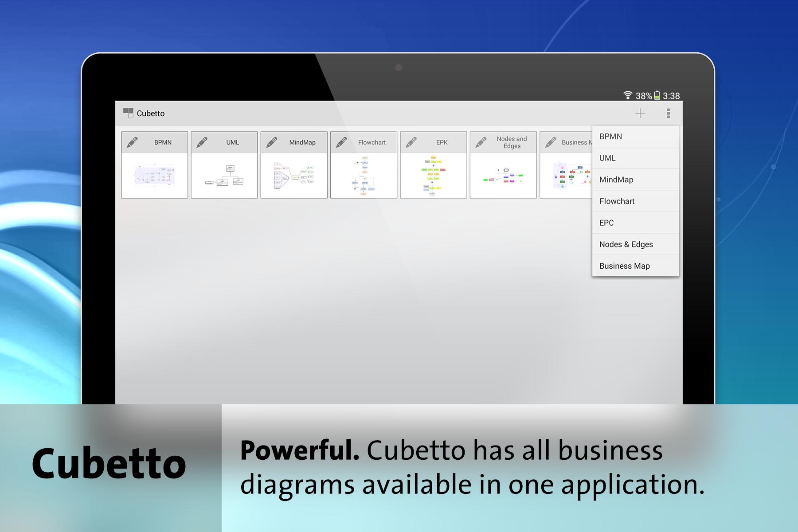Click the MindMap card title

302,142
